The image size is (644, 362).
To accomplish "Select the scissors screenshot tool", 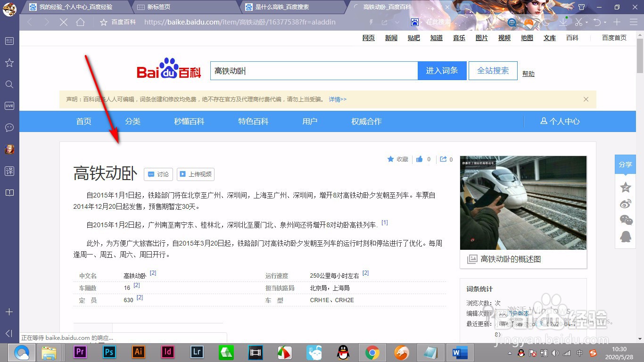I will pyautogui.click(x=578, y=22).
